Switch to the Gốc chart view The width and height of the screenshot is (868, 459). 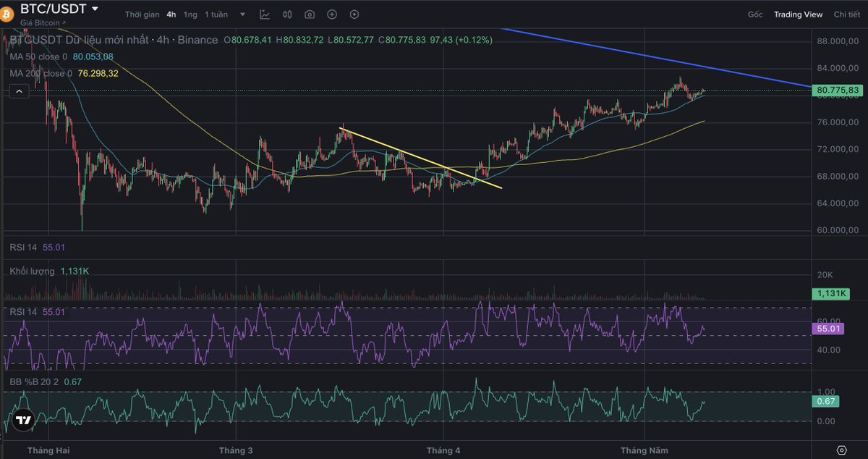tap(755, 14)
